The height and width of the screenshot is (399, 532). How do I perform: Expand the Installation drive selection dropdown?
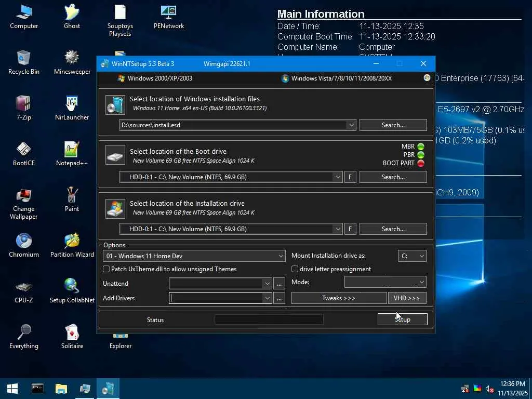338,229
